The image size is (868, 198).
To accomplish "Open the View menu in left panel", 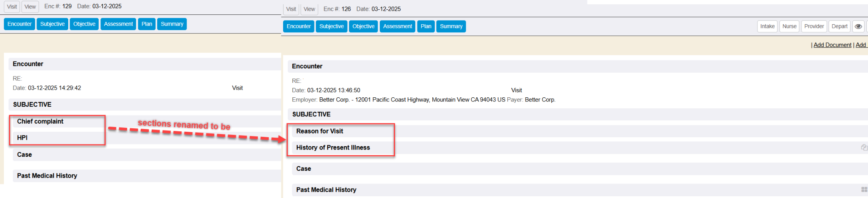I will (30, 7).
